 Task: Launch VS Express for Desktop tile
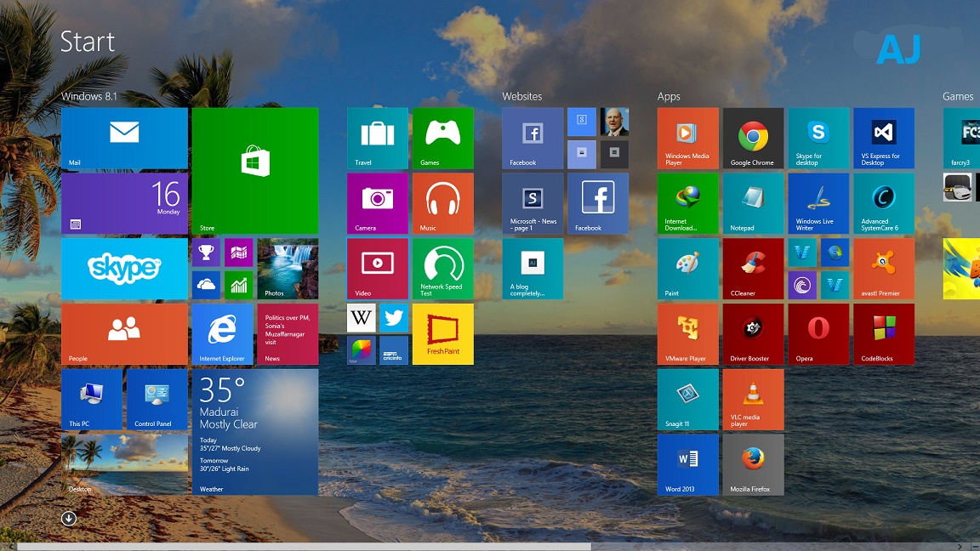pyautogui.click(x=884, y=138)
